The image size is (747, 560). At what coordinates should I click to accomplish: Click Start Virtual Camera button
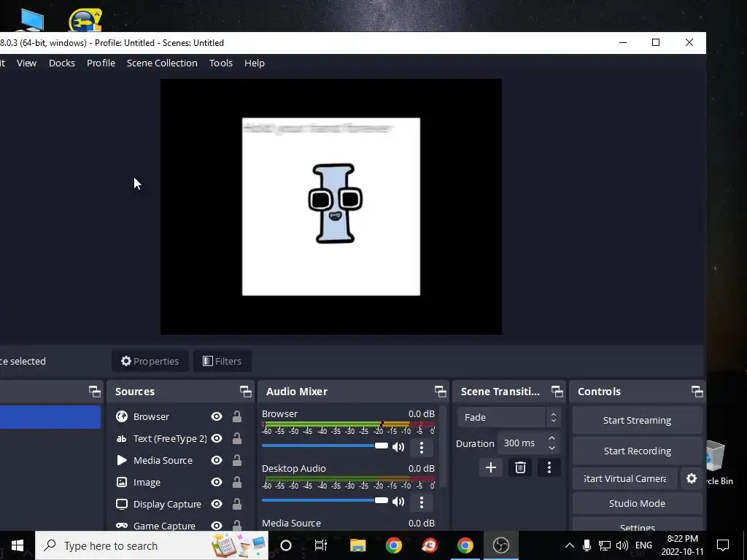point(625,478)
